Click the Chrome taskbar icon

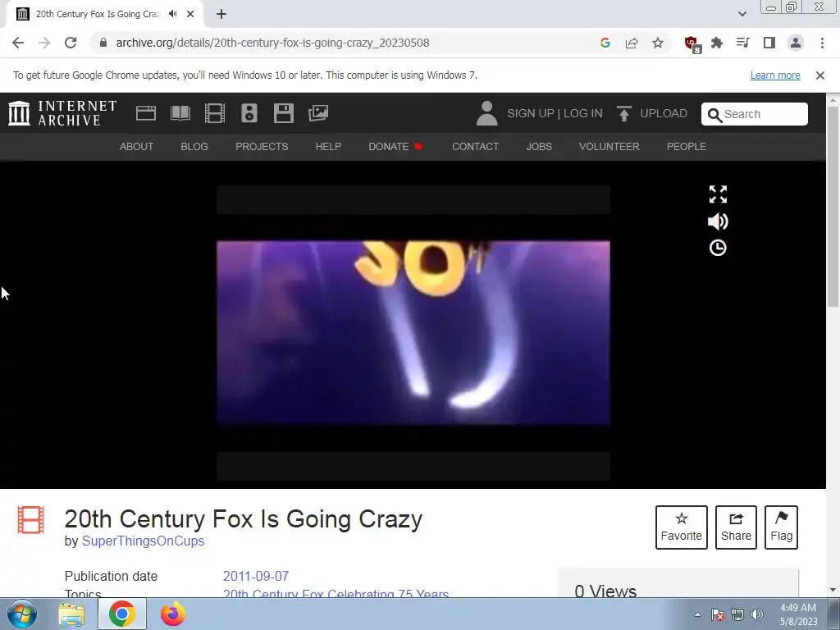[122, 614]
